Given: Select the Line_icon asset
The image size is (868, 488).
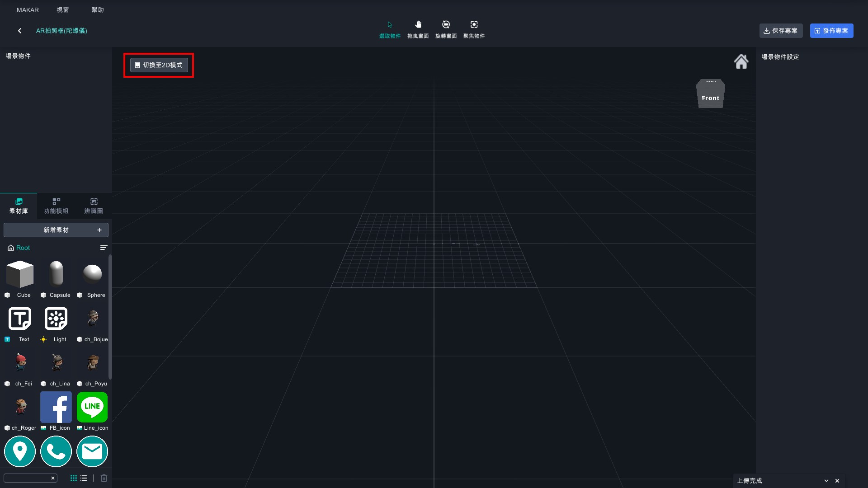Looking at the screenshot, I should pyautogui.click(x=92, y=407).
